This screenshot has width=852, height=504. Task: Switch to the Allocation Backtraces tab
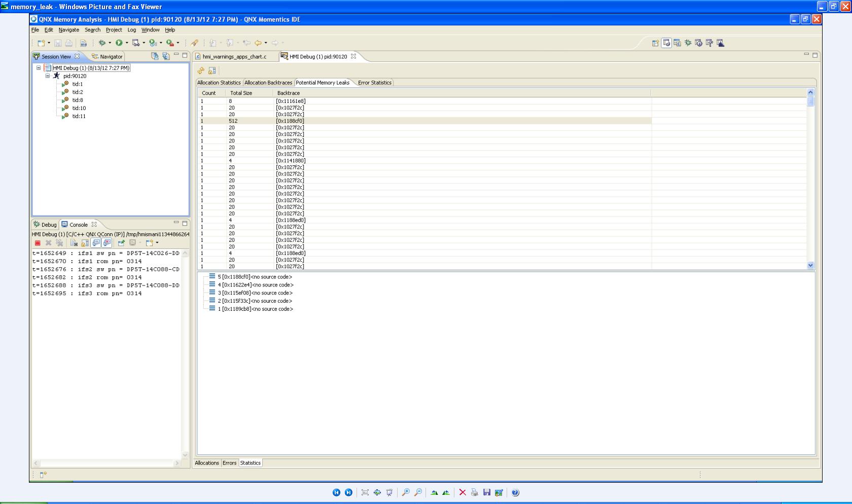pos(268,83)
